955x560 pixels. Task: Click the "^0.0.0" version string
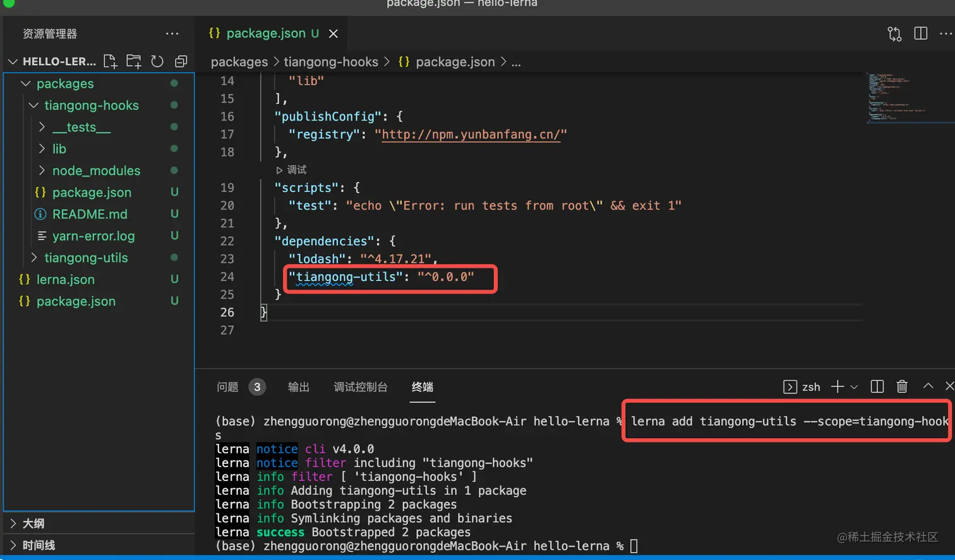click(x=445, y=277)
